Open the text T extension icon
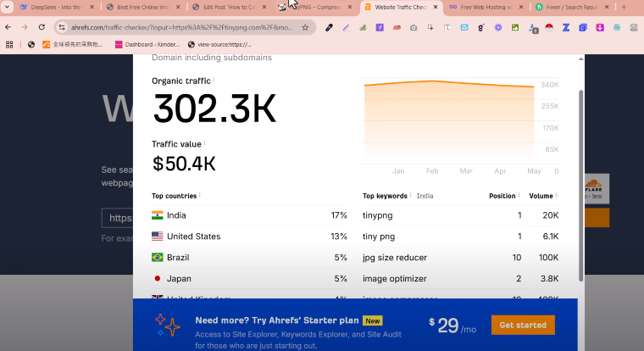This screenshot has width=644, height=351. (447, 27)
